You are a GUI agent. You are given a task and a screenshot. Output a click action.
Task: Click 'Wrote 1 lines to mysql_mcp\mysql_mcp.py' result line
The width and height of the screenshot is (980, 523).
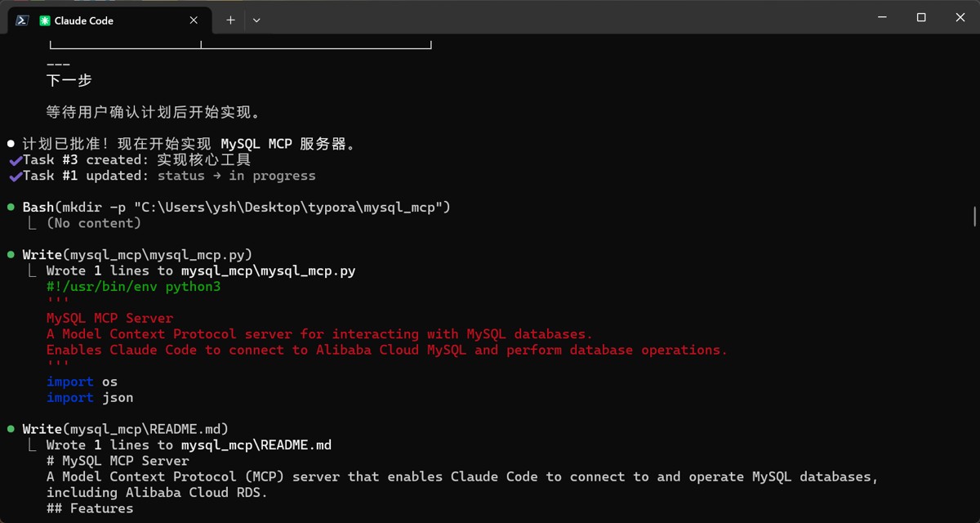(x=200, y=270)
